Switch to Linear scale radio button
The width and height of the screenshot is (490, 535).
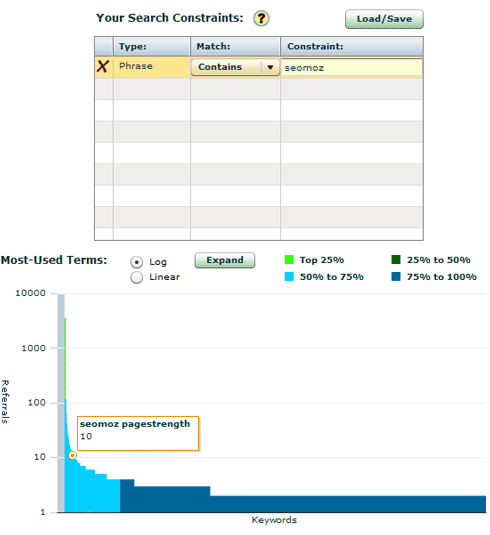[136, 277]
